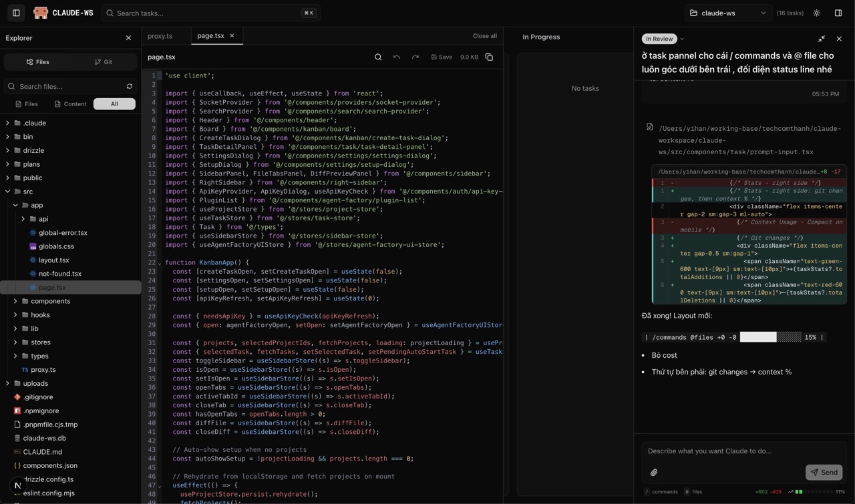Click Close all tabs
Screen dimensions: 855x504
[x=484, y=36]
